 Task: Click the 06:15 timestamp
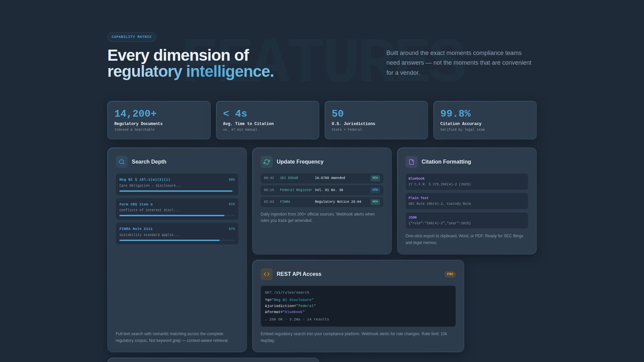pyautogui.click(x=269, y=190)
